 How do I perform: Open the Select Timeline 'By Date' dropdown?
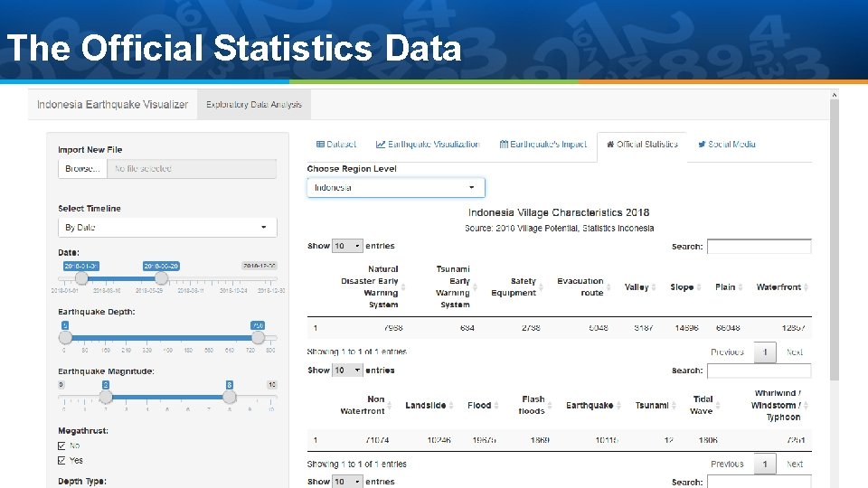(167, 228)
